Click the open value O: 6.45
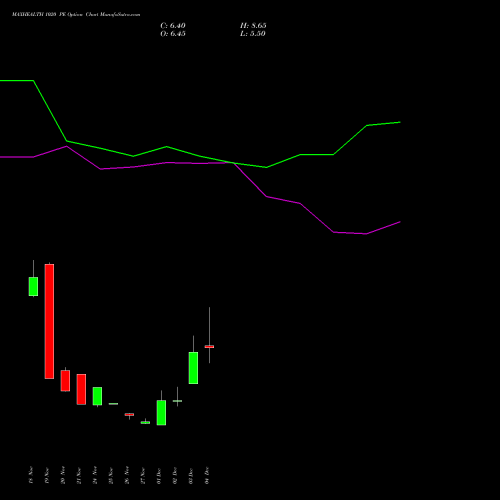 point(173,34)
